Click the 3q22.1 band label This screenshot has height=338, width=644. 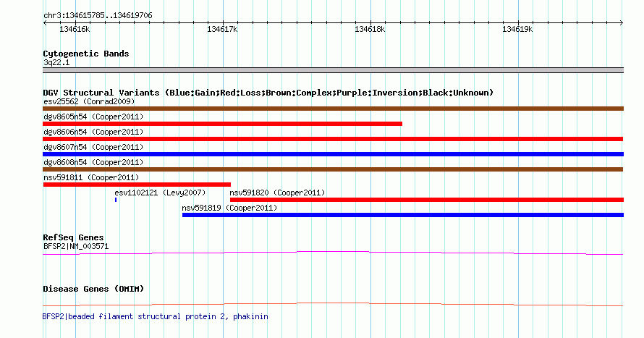click(56, 62)
